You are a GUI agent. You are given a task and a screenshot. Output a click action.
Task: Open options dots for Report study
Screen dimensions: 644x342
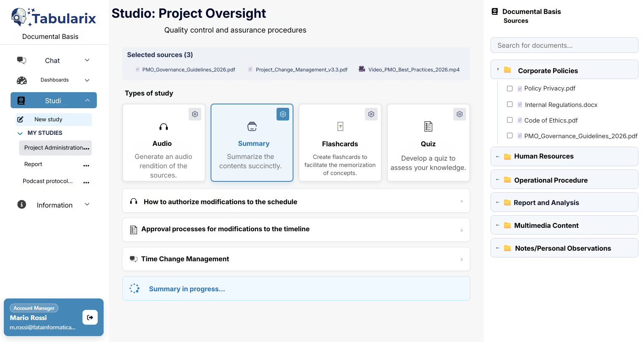tap(86, 165)
